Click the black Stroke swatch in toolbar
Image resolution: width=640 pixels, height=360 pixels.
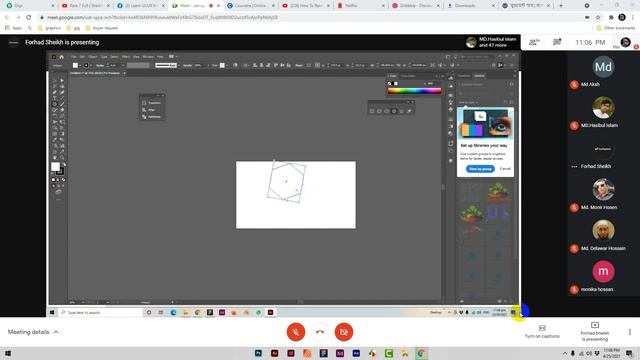click(60, 171)
